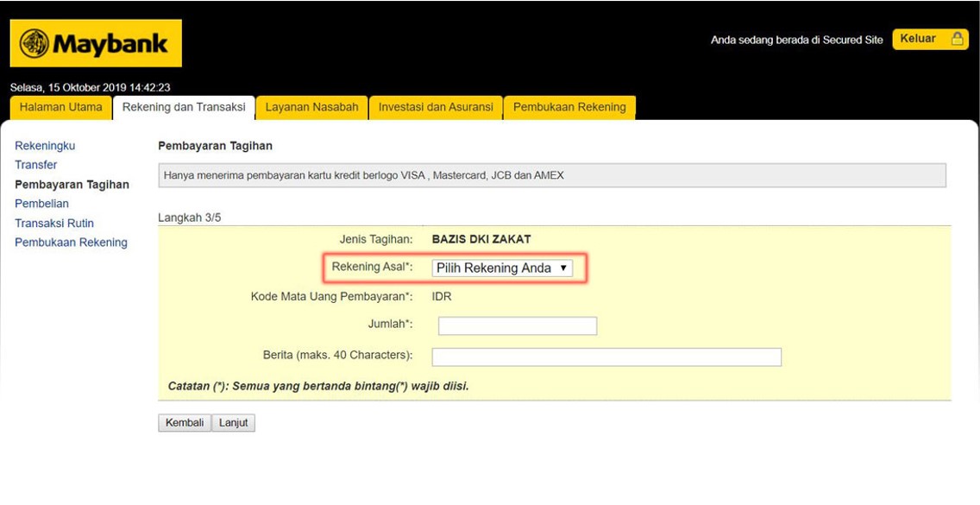
Task: Log out with the Keluar button
Action: pos(930,39)
